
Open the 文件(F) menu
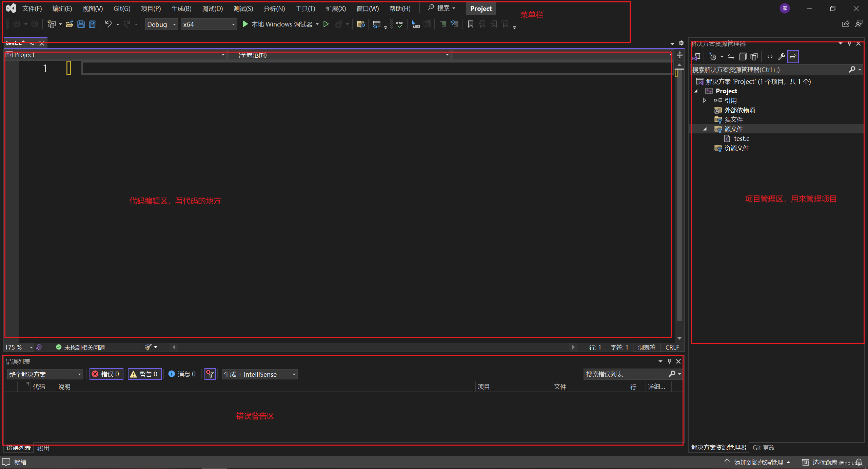[32, 8]
